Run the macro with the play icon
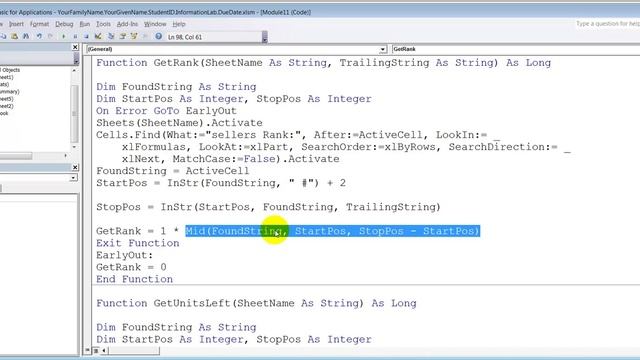This screenshot has width=640, height=360. [64, 36]
